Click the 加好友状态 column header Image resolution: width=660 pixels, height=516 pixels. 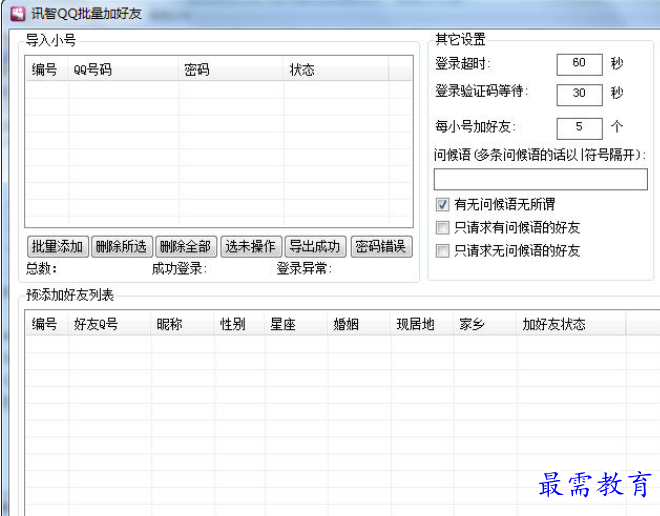coord(571,323)
